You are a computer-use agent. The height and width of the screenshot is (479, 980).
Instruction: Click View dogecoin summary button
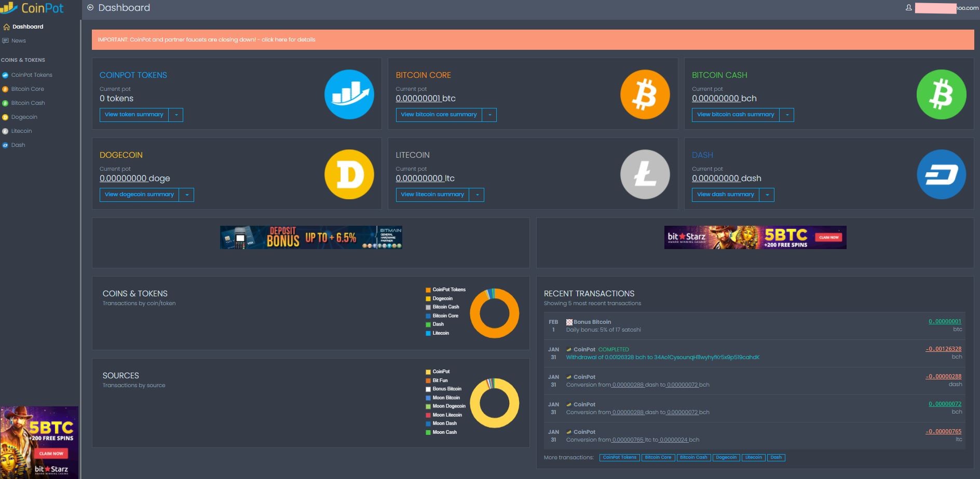139,195
